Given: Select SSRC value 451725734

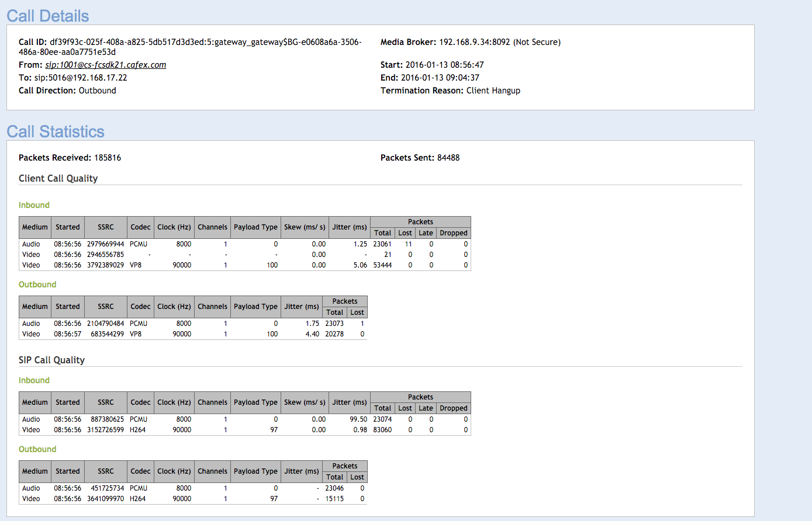Looking at the screenshot, I should [108, 488].
